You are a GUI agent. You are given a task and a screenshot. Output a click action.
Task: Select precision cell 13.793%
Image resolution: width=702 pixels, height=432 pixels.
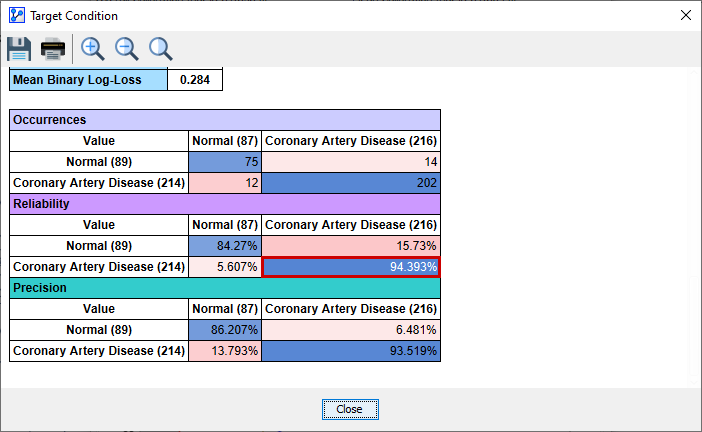click(225, 351)
